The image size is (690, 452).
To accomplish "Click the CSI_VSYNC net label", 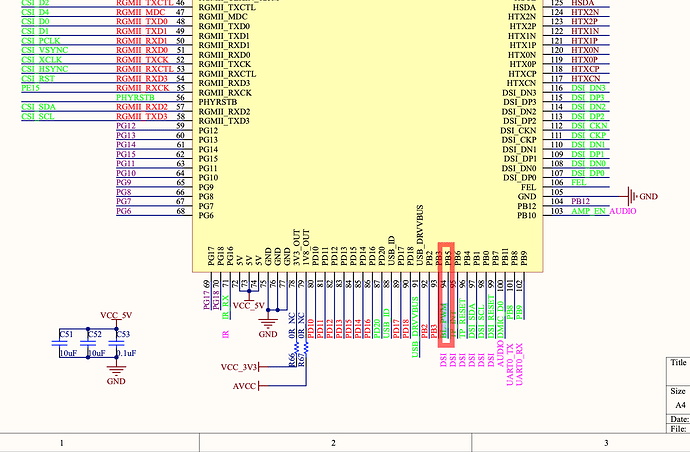I will click(45, 50).
